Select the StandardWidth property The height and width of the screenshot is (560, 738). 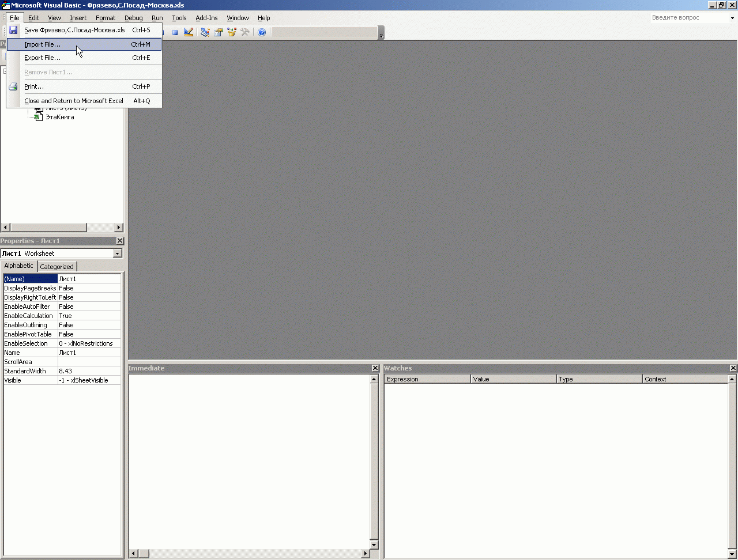tap(62, 371)
